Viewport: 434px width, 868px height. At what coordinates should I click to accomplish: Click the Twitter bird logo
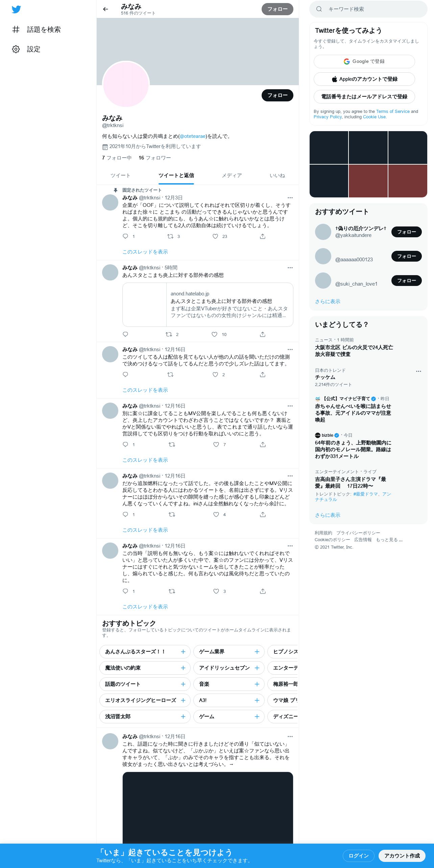tap(16, 9)
